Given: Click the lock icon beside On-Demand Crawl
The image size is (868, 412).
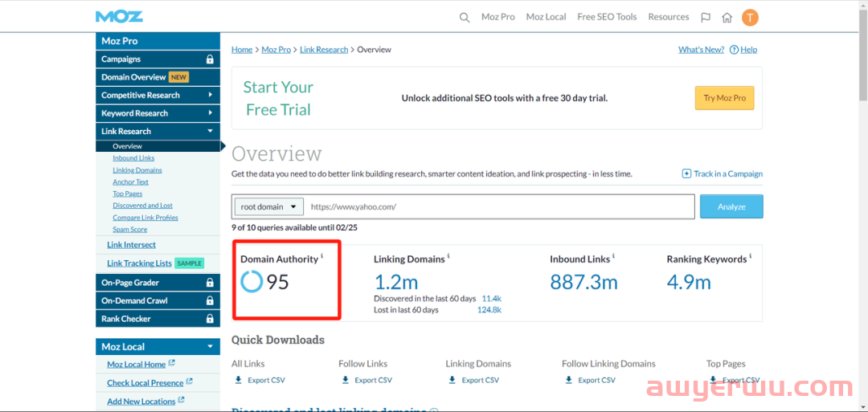Looking at the screenshot, I should click(210, 301).
